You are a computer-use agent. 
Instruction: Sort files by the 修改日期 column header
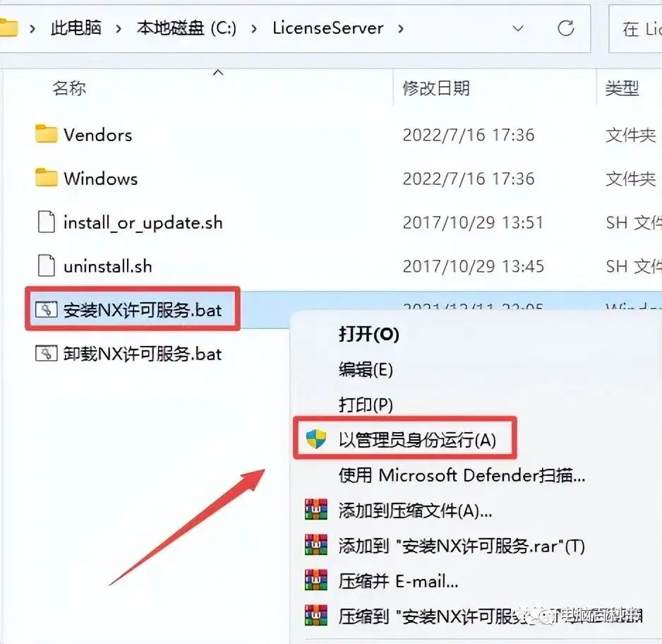[x=436, y=88]
